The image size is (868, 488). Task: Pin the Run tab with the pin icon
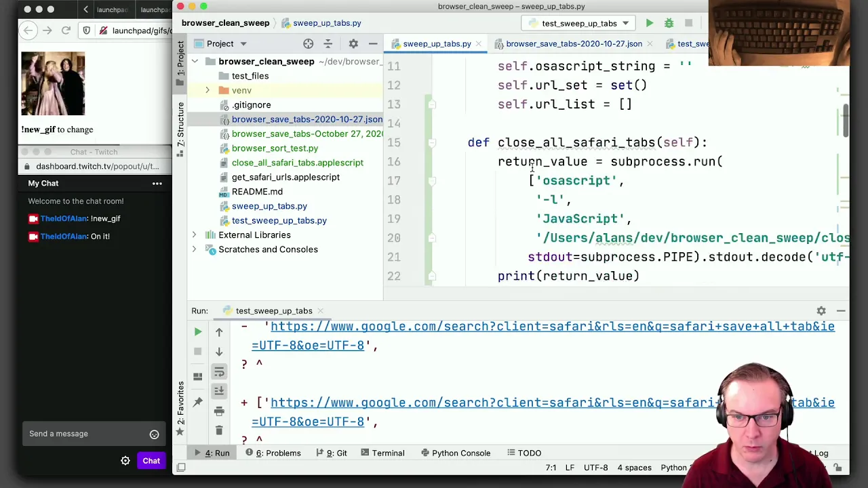[x=198, y=403]
